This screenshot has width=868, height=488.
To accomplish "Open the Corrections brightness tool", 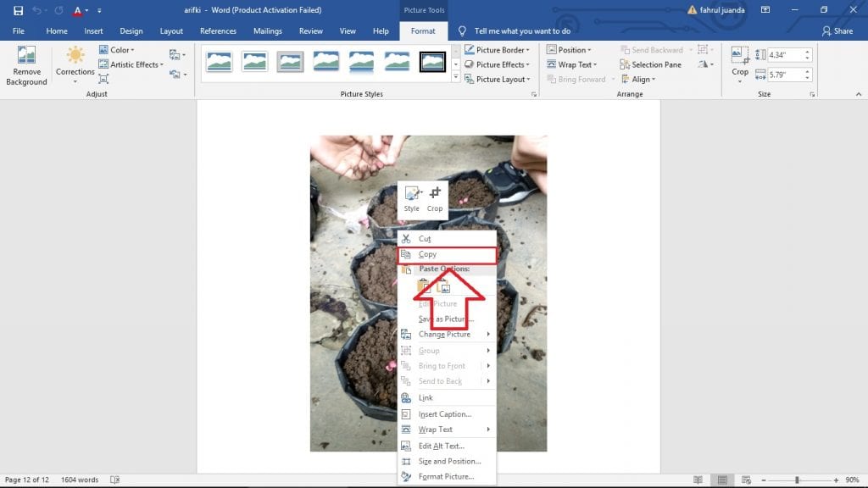I will [75, 58].
